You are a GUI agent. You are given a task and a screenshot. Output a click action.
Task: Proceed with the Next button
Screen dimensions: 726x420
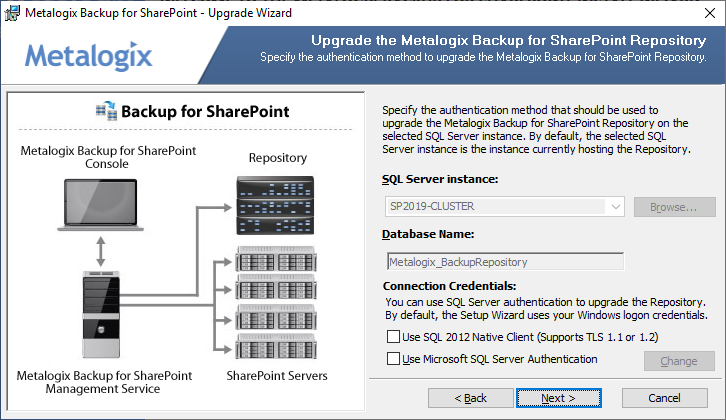click(x=558, y=398)
